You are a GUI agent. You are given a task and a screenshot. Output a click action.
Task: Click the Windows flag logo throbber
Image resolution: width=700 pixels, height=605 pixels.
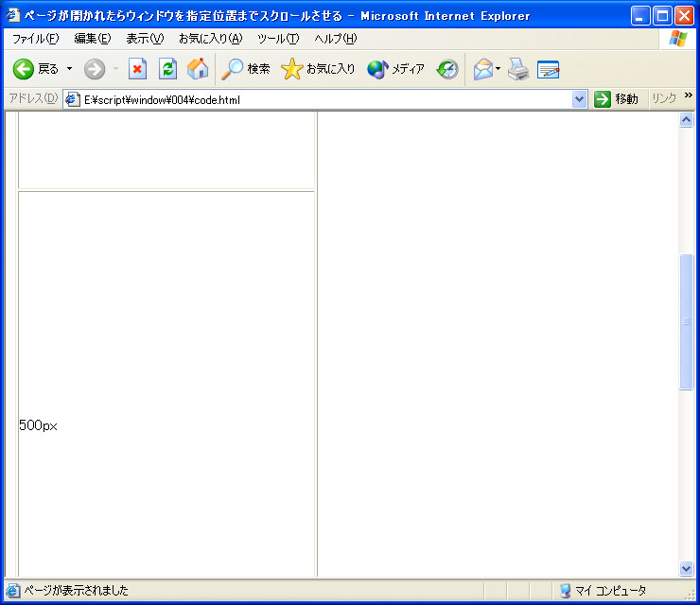coord(678,39)
